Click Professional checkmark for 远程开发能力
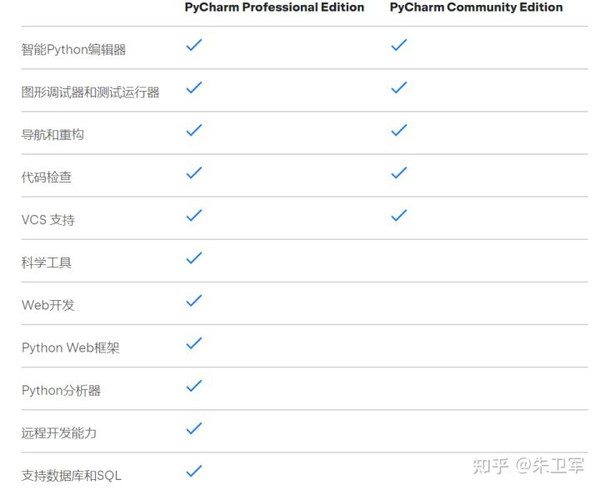 coord(194,428)
